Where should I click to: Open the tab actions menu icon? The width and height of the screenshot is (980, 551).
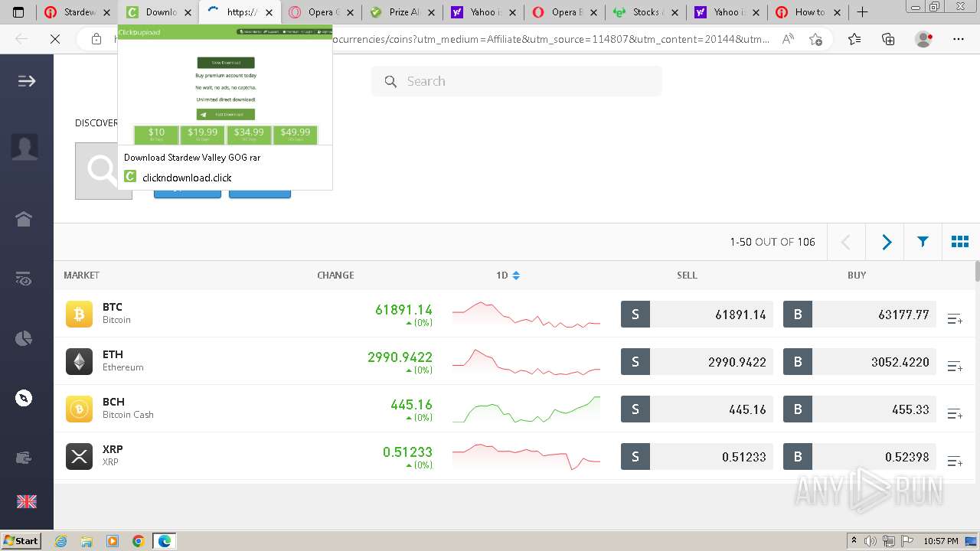click(x=19, y=12)
